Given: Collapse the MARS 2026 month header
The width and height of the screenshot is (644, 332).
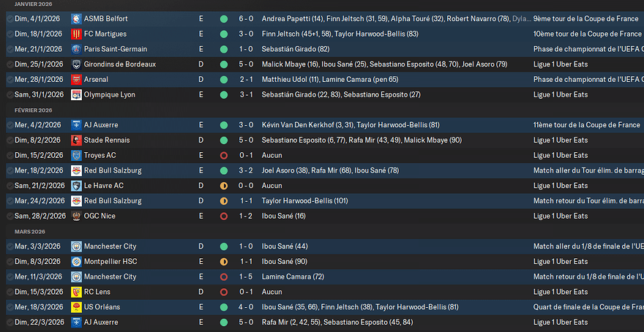Looking at the screenshot, I should [31, 232].
